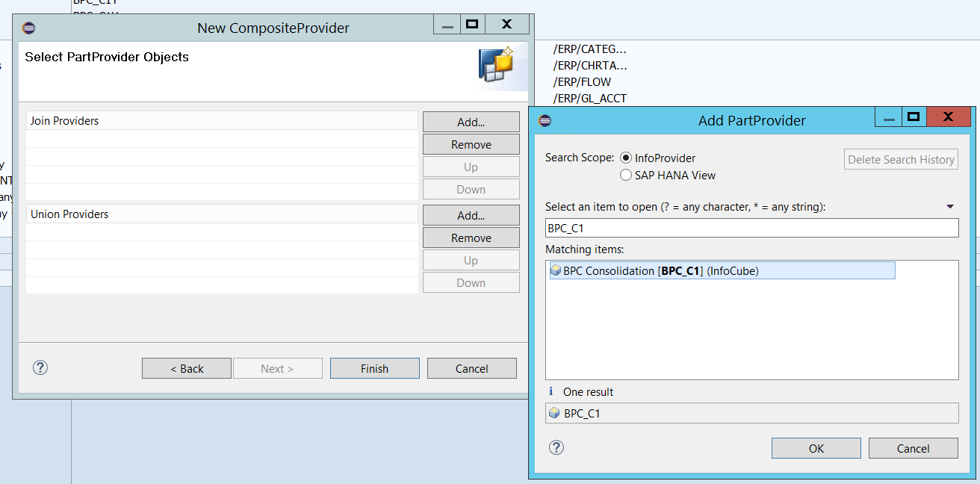Viewport: 980px width, 484px height.
Task: Open the search dialog view menu arrow
Action: 950,207
